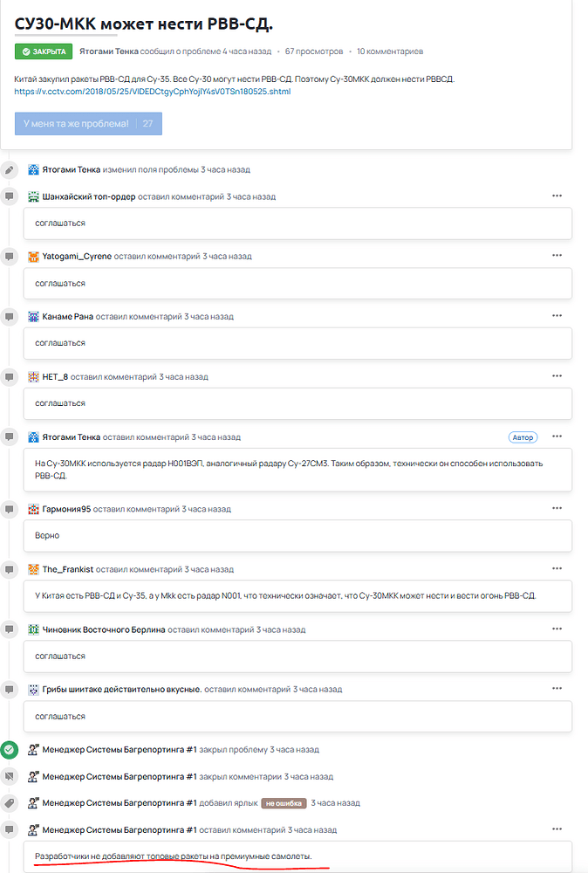Click the The_Frankist avatar icon
The width and height of the screenshot is (588, 873).
click(x=34, y=569)
